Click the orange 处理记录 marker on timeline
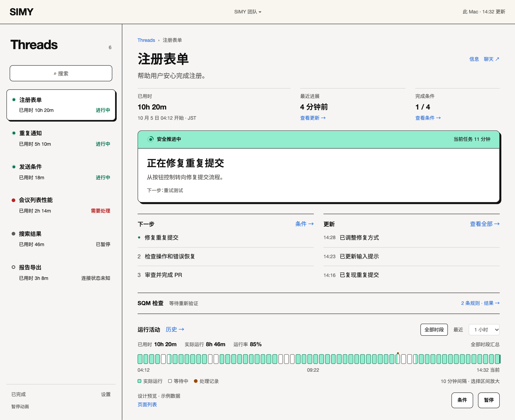 click(x=398, y=353)
